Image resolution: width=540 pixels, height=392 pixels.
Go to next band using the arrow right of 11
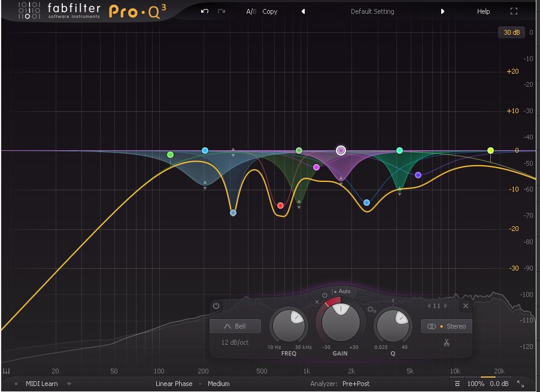(445, 306)
